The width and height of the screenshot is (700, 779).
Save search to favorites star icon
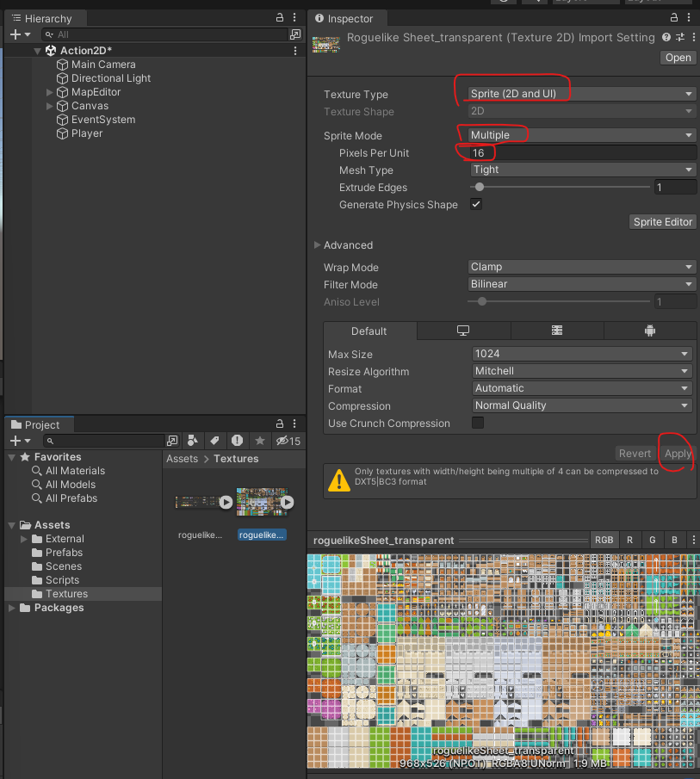259,441
